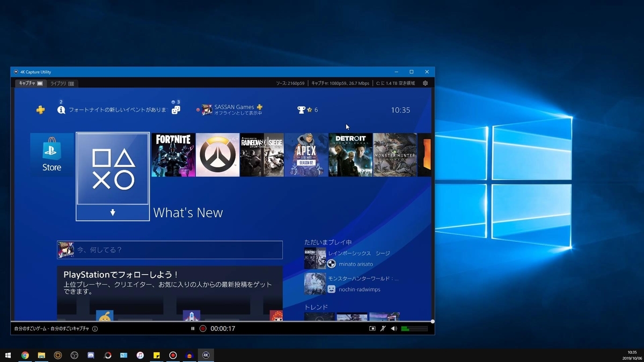Viewport: 644px width, 362px height.
Task: Open the settings gear in 4K Capture Utility
Action: pos(425,83)
